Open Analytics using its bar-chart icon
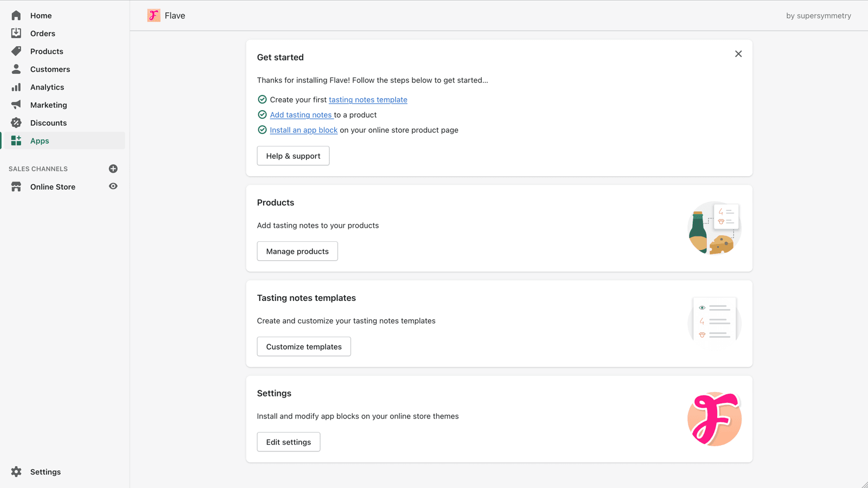The width and height of the screenshot is (868, 488). pos(16,87)
